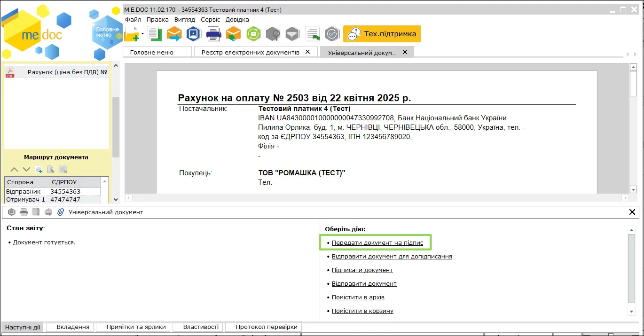Close the Універсальний докум... tab

pos(404,52)
